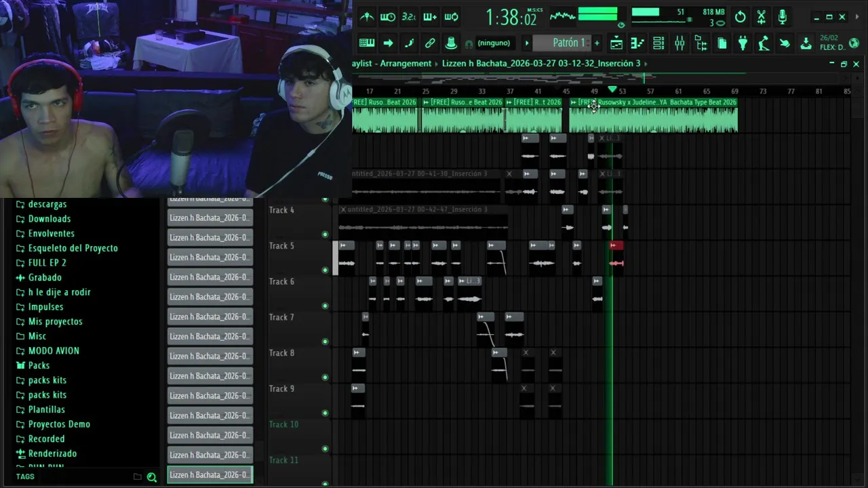Click the plug icon in the toolbar
The height and width of the screenshot is (488, 868).
[743, 43]
